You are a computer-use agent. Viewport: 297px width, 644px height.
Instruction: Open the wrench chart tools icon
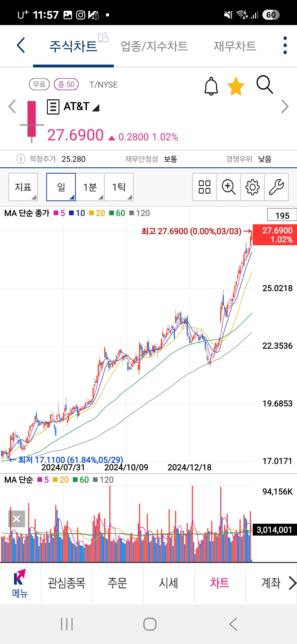pos(276,187)
